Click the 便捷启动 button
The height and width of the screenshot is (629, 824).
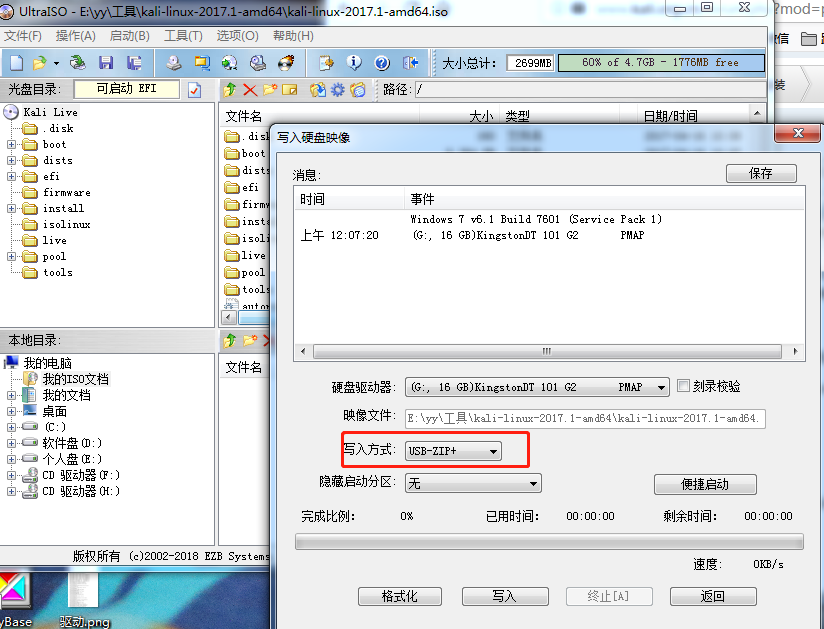pyautogui.click(x=705, y=484)
